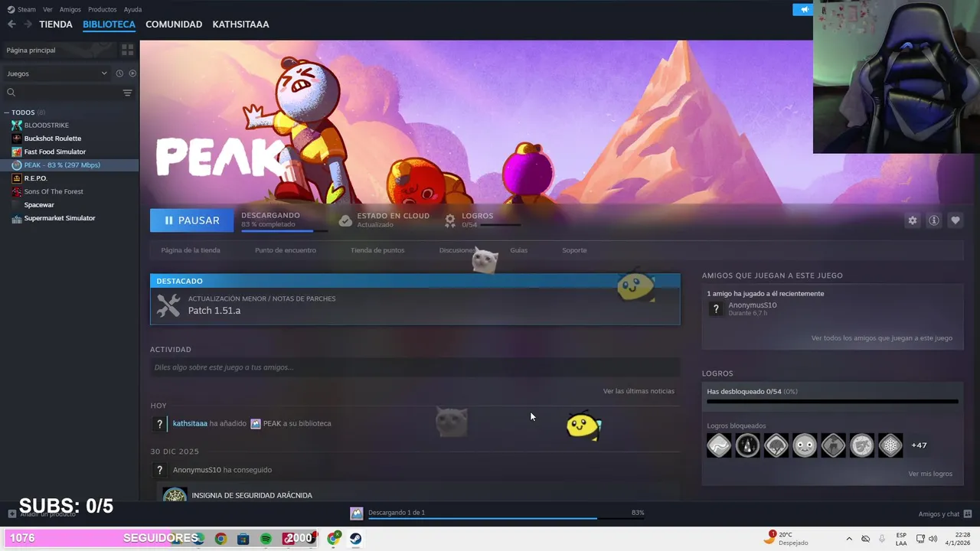Open Página de la tienda link
The height and width of the screenshot is (551, 980).
191,250
